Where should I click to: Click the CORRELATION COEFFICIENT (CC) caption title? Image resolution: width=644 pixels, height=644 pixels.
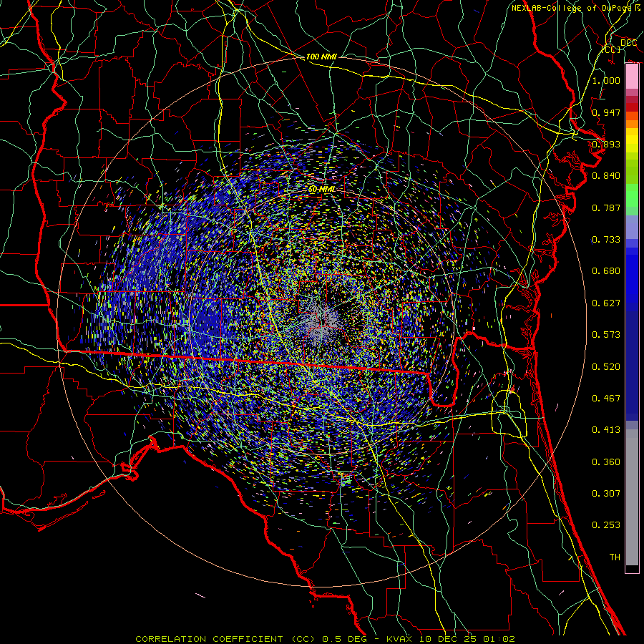click(225, 639)
